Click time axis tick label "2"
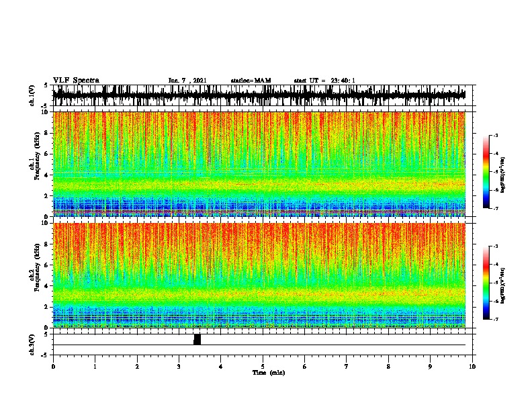The width and height of the screenshot is (532, 411). click(137, 366)
